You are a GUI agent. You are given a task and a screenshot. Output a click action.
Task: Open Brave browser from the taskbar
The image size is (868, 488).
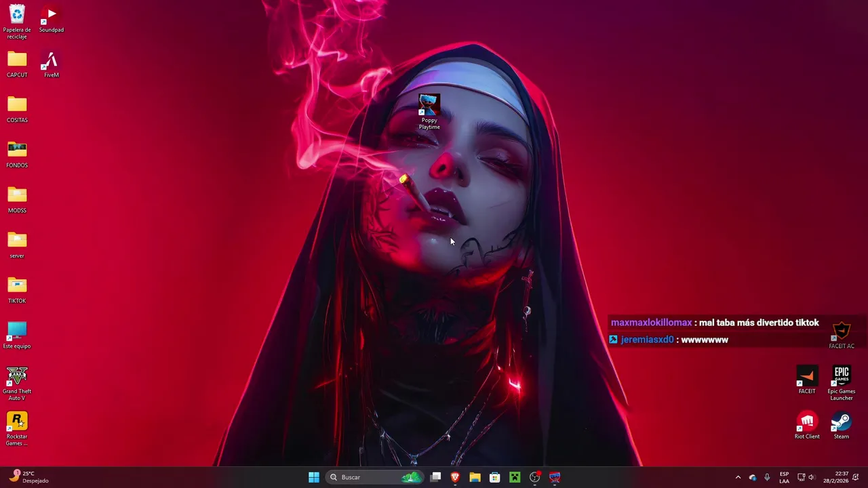pyautogui.click(x=456, y=477)
